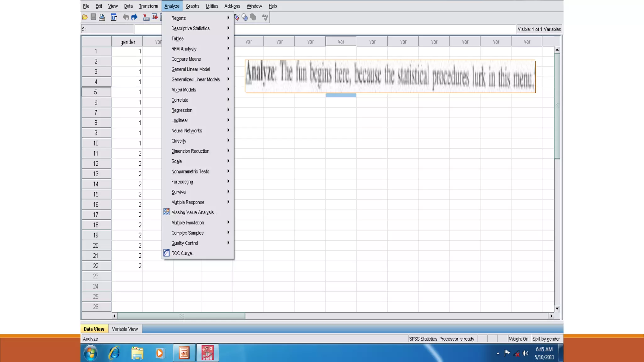Switch to the Variable View tab

click(x=125, y=329)
